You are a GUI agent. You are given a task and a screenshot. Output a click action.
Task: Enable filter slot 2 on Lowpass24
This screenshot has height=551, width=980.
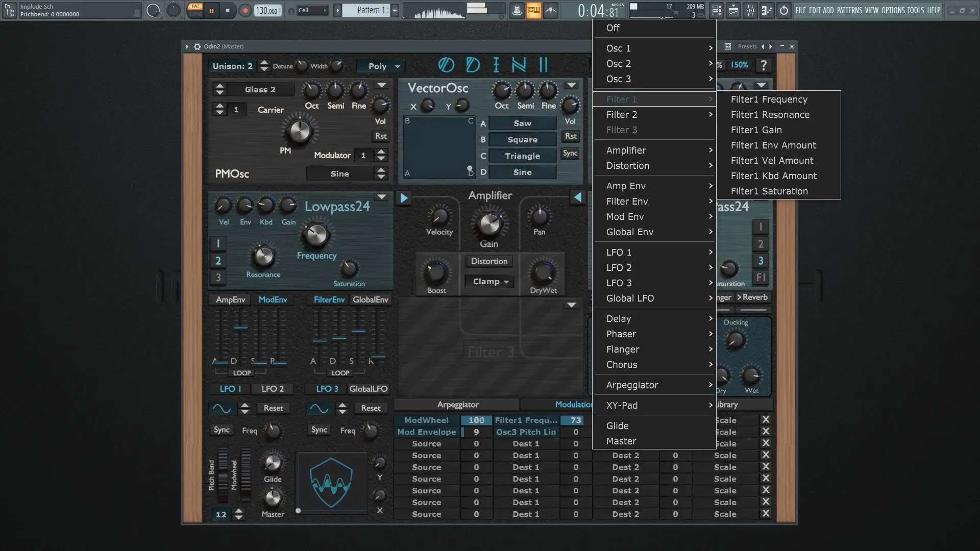click(218, 261)
